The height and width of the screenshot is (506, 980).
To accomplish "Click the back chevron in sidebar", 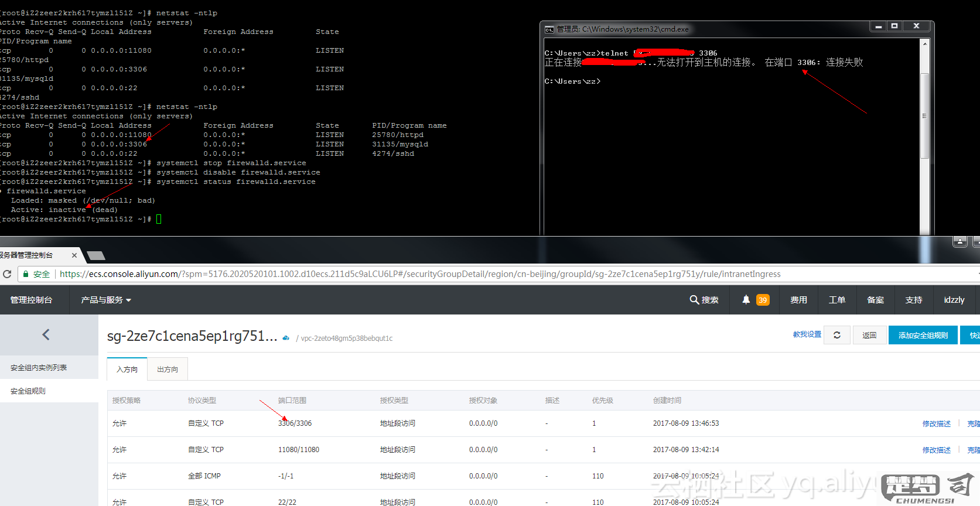I will pos(46,334).
